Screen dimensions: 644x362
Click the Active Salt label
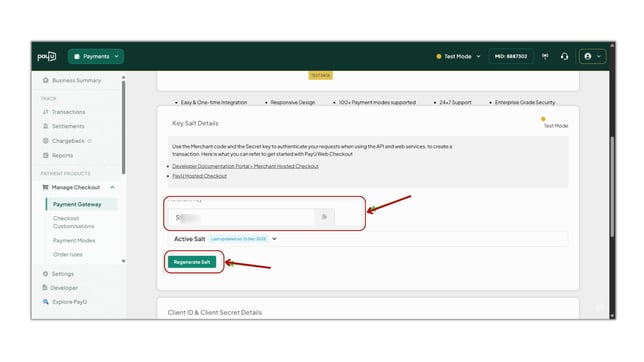(189, 239)
